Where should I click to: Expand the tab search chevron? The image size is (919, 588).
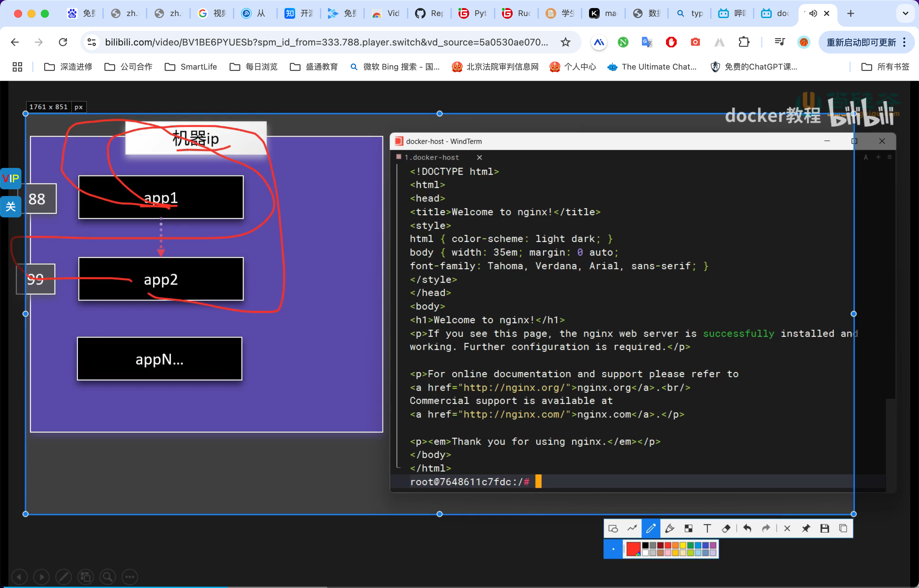(905, 14)
